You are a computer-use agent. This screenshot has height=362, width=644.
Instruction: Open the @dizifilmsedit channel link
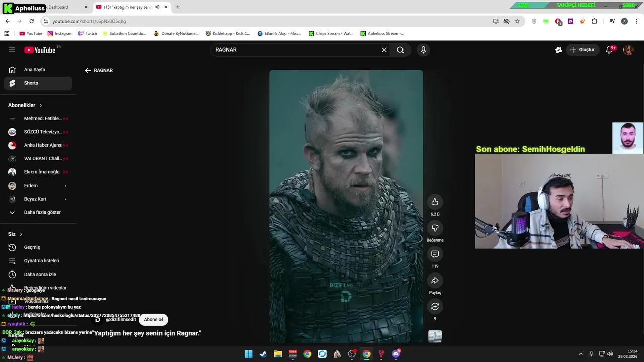coord(121,319)
